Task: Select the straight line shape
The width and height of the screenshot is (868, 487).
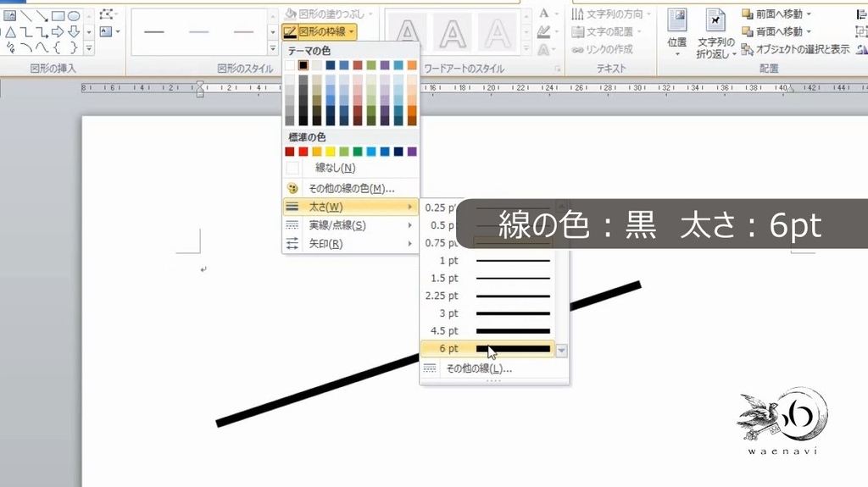Action: [26, 15]
